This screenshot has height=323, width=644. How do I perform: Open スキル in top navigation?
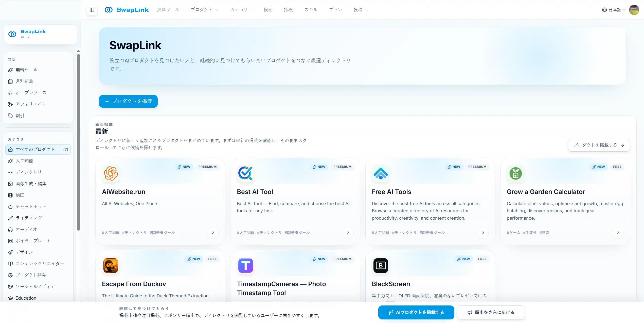coord(311,10)
